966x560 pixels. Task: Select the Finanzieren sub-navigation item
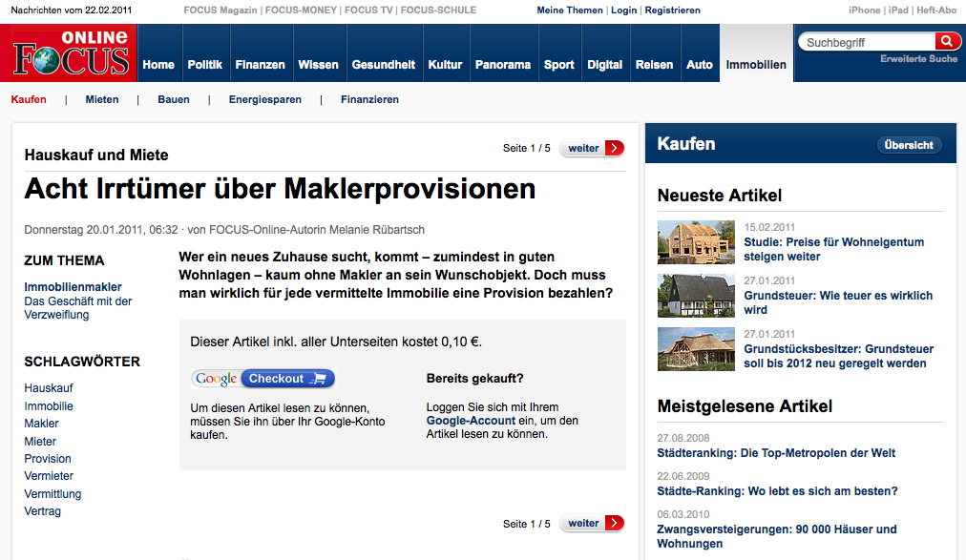point(369,99)
